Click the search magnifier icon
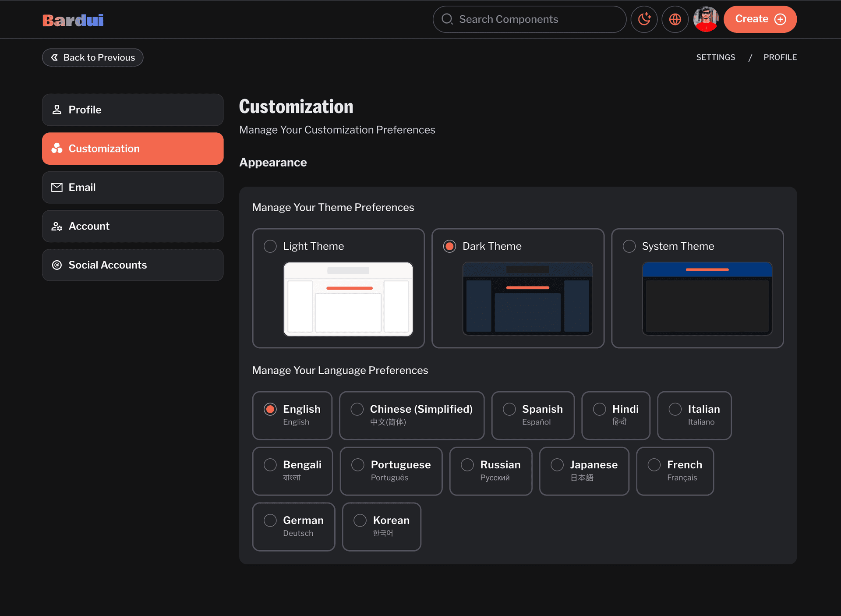The image size is (841, 616). [447, 19]
